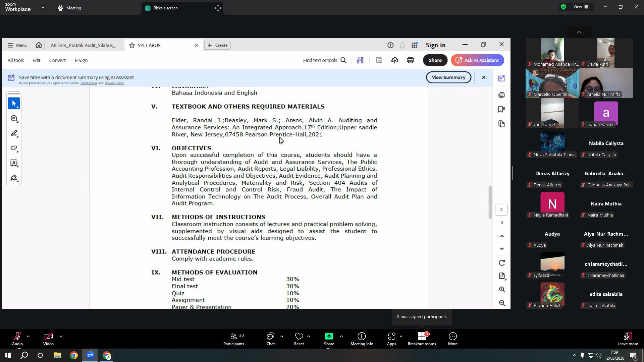Click the AI read-aloud icon in toolbar
644x362 pixels.
[360, 60]
